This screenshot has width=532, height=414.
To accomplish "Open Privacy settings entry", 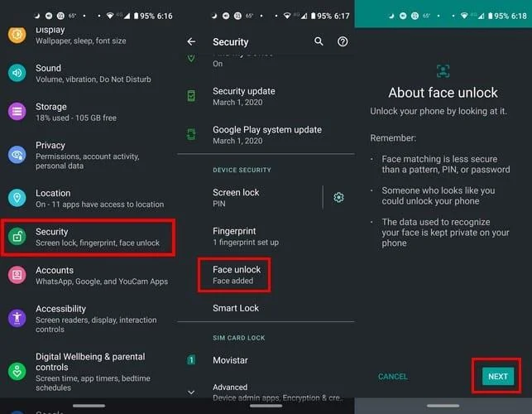I will 89,155.
